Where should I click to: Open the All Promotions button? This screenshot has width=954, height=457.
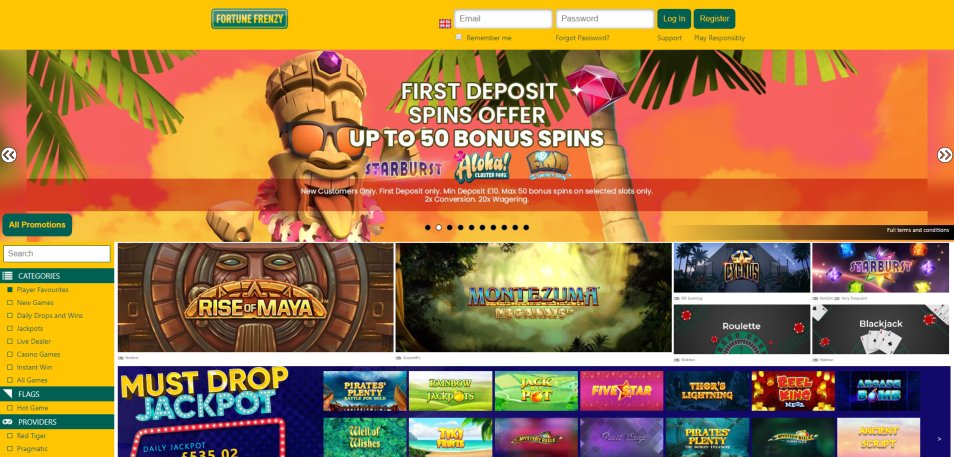tap(37, 225)
